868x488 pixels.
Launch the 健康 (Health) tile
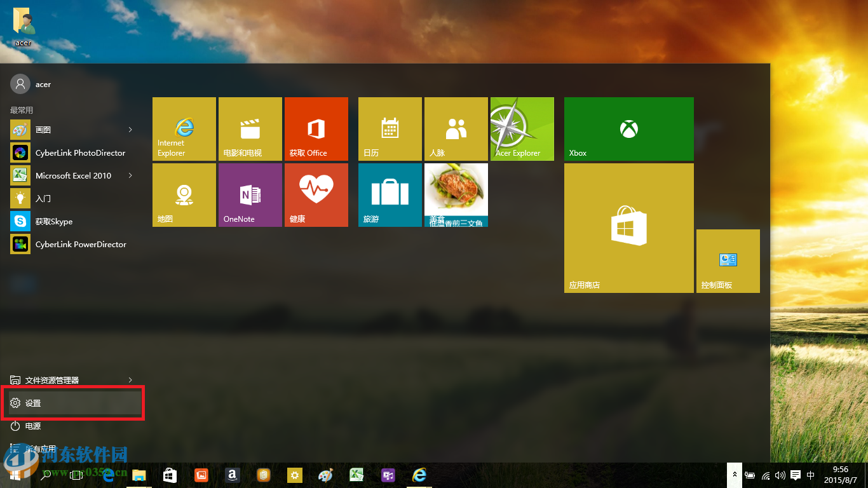pos(316,194)
